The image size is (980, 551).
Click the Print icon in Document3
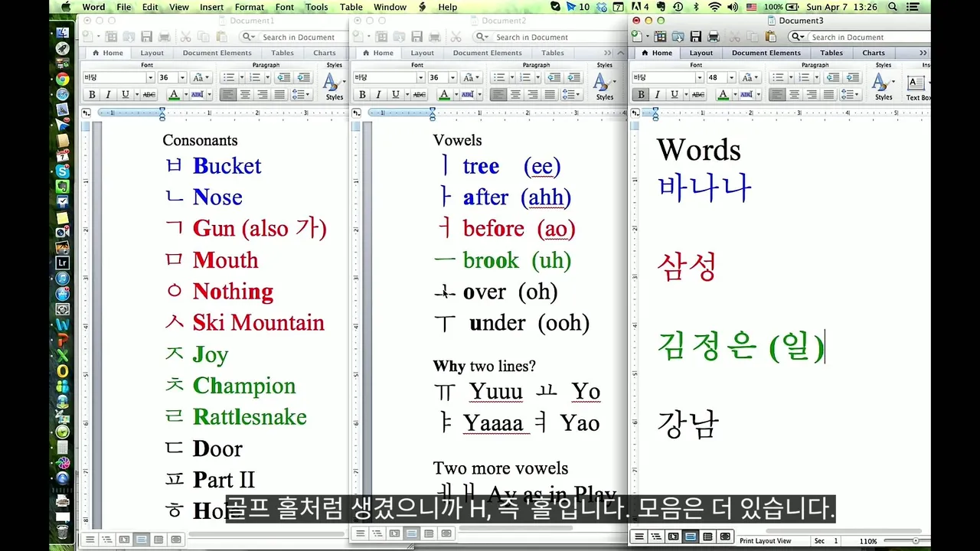point(714,36)
